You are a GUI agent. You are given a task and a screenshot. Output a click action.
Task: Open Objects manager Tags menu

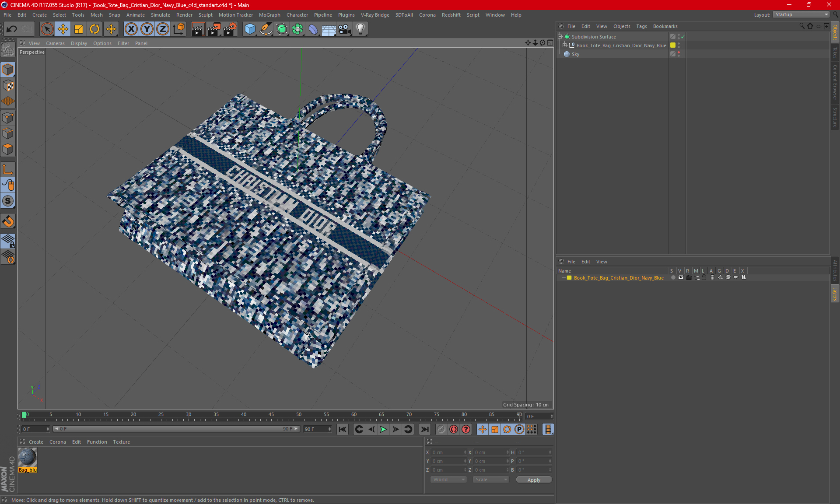pyautogui.click(x=641, y=26)
